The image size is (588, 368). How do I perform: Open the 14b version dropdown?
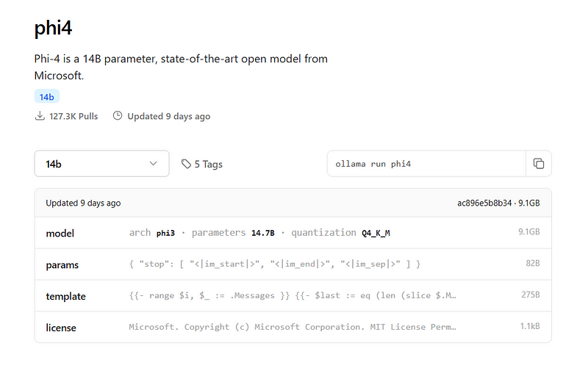[101, 164]
